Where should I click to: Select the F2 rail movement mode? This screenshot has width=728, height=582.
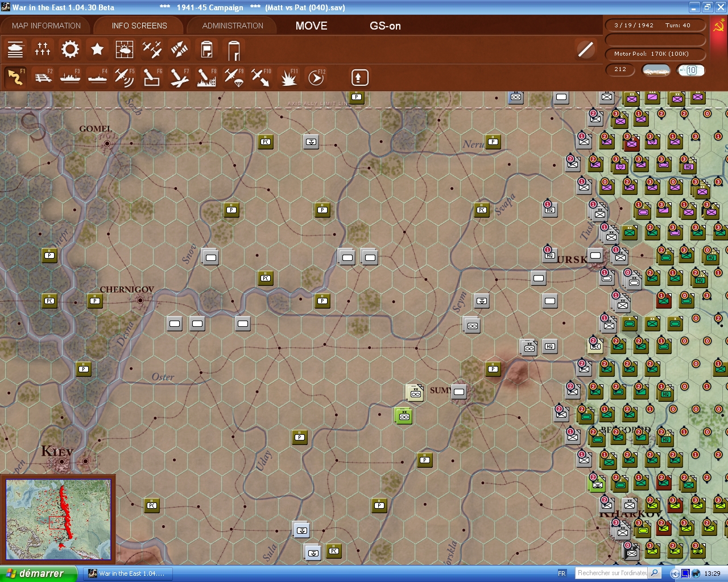(x=43, y=77)
